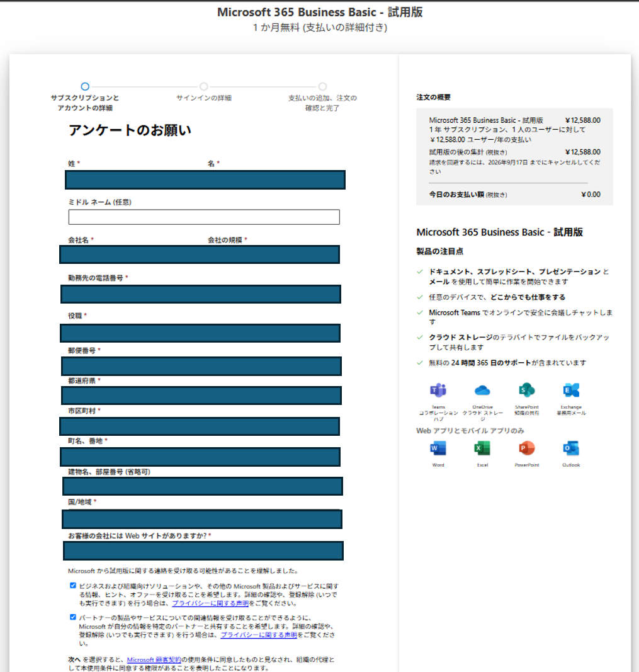Screen dimensions: 639x672
Task: Click the 製品の注目点 heading
Action: (x=440, y=251)
